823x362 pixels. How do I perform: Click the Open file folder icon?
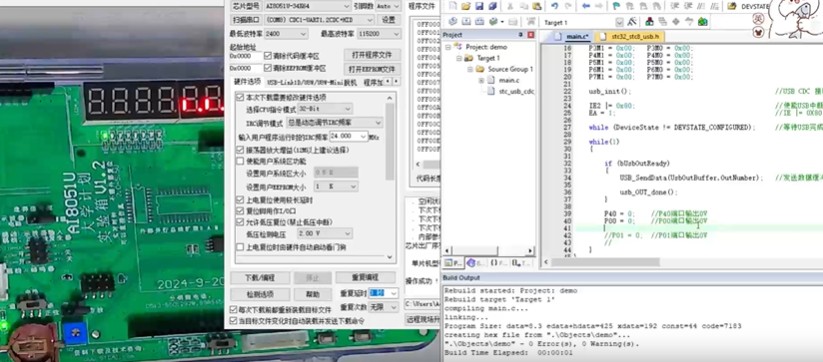click(466, 6)
